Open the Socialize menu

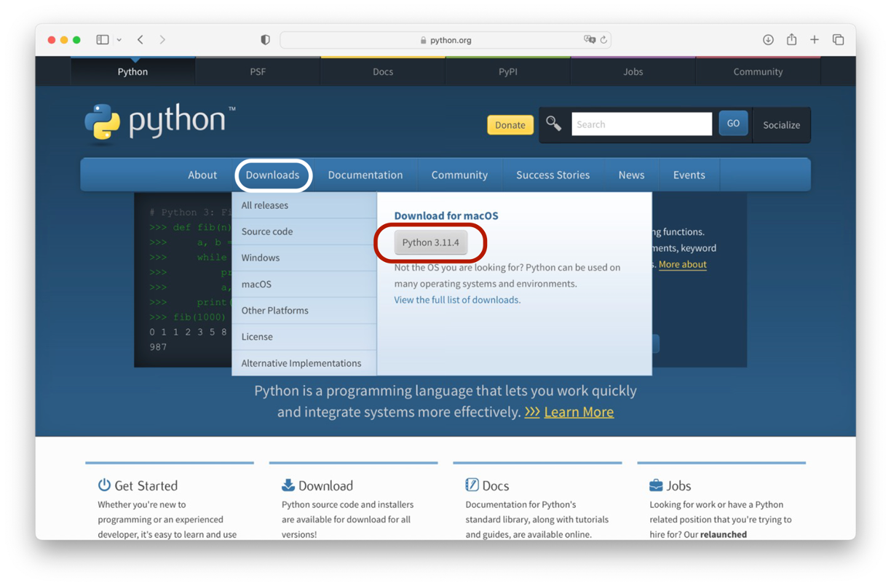click(x=781, y=125)
